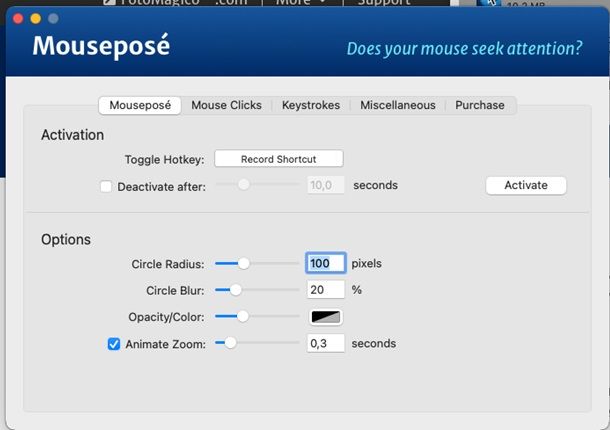
Task: Switch to the Mouseposé tab
Action: [140, 105]
